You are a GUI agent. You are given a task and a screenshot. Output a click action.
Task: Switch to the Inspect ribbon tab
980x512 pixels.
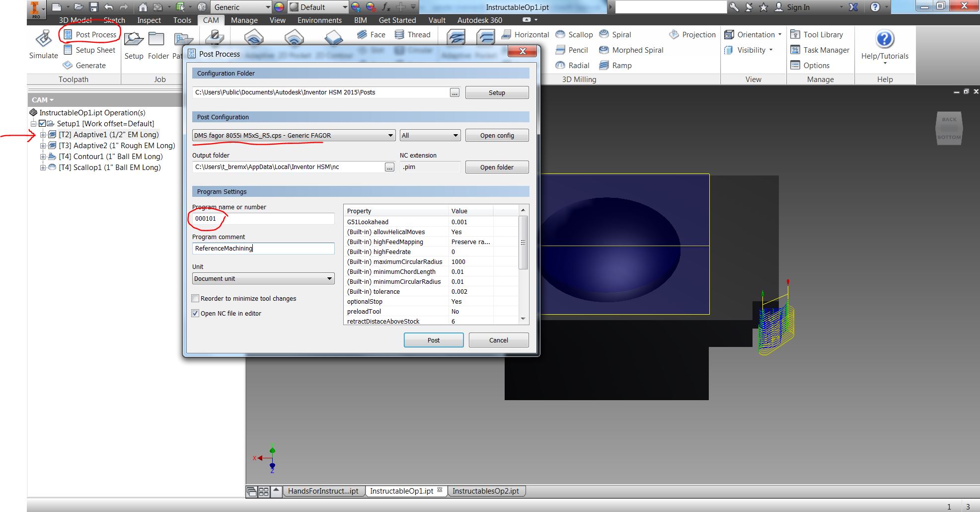149,20
